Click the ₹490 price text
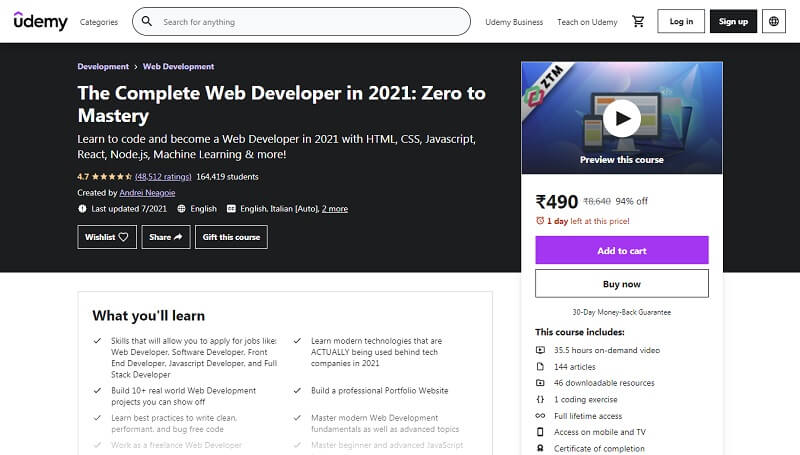Screen dimensions: 800x455 point(557,202)
